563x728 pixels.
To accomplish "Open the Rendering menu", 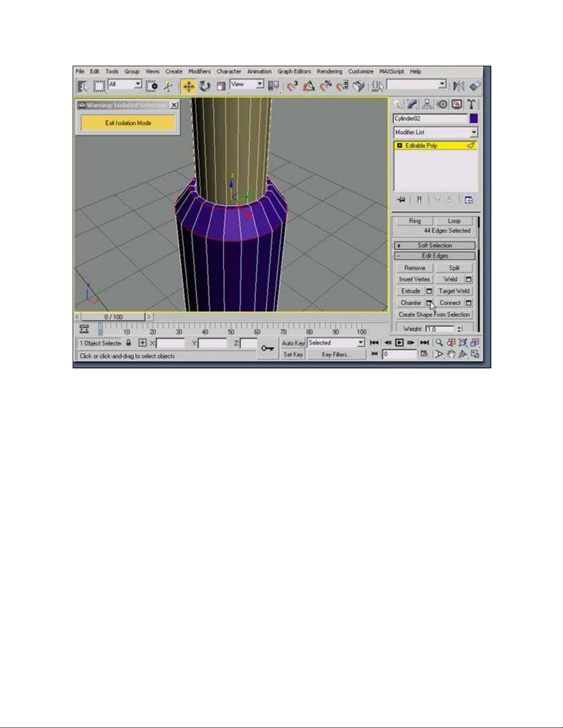I will pos(329,72).
